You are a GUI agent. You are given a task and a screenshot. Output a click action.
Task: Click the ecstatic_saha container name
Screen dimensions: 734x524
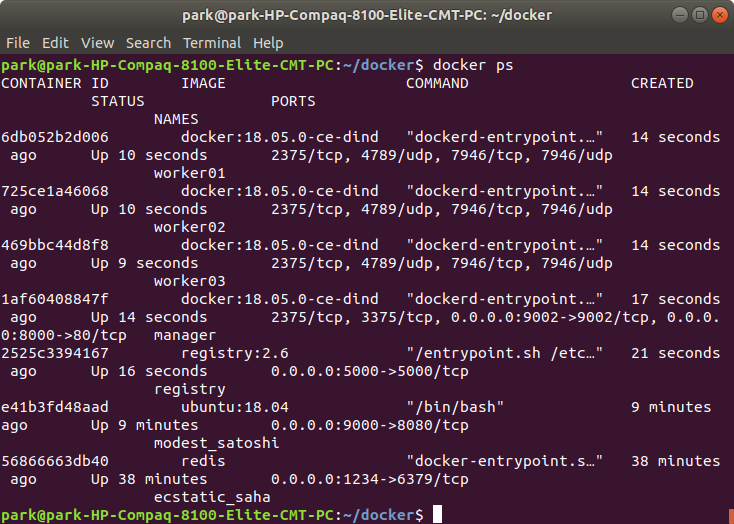212,497
